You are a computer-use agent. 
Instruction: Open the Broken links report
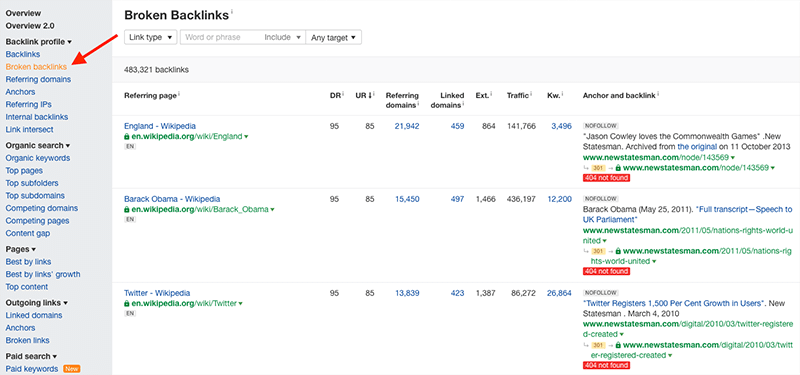(x=28, y=340)
